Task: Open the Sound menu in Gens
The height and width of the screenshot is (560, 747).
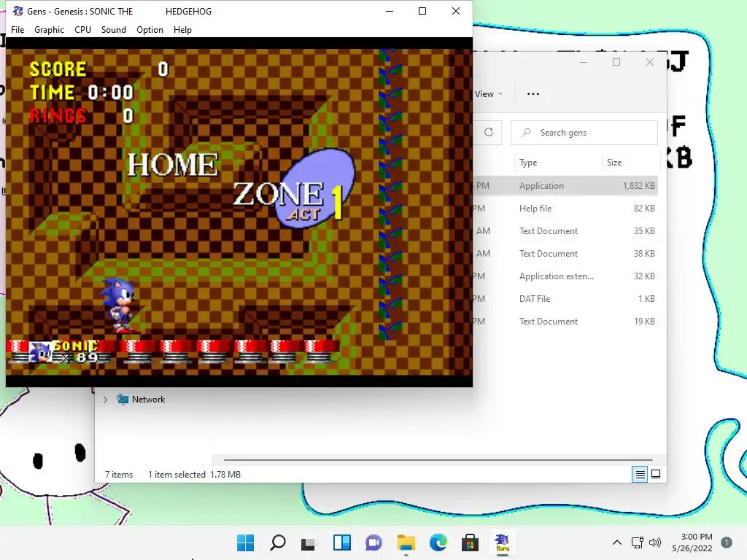Action: (113, 29)
